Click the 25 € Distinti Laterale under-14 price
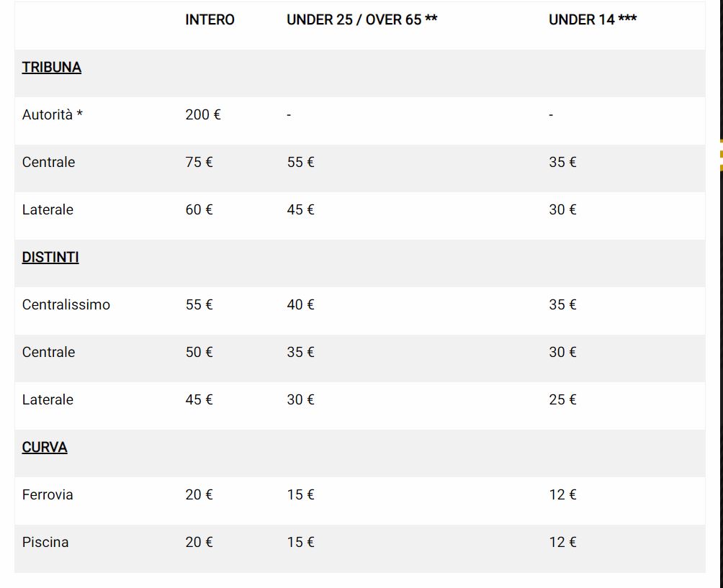 [x=562, y=399]
